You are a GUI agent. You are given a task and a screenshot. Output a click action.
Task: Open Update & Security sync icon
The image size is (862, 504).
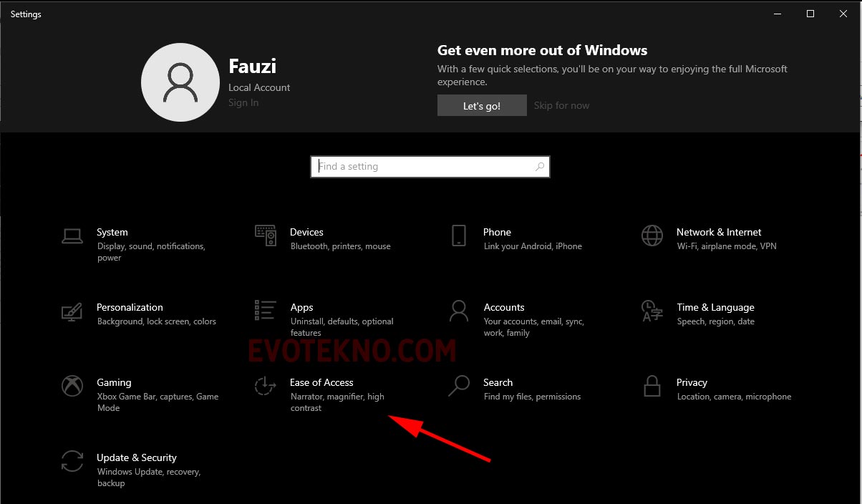click(72, 461)
